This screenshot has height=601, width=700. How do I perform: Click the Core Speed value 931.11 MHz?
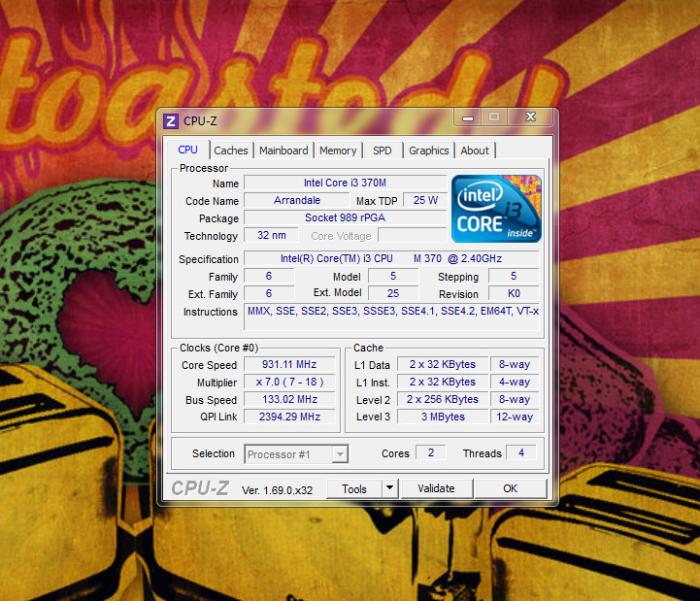[289, 364]
